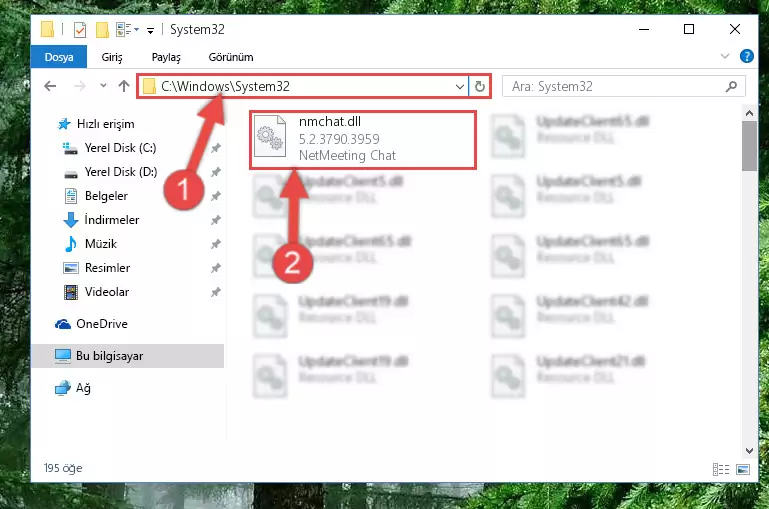Open Belgeler folder in sidebar

click(x=106, y=196)
